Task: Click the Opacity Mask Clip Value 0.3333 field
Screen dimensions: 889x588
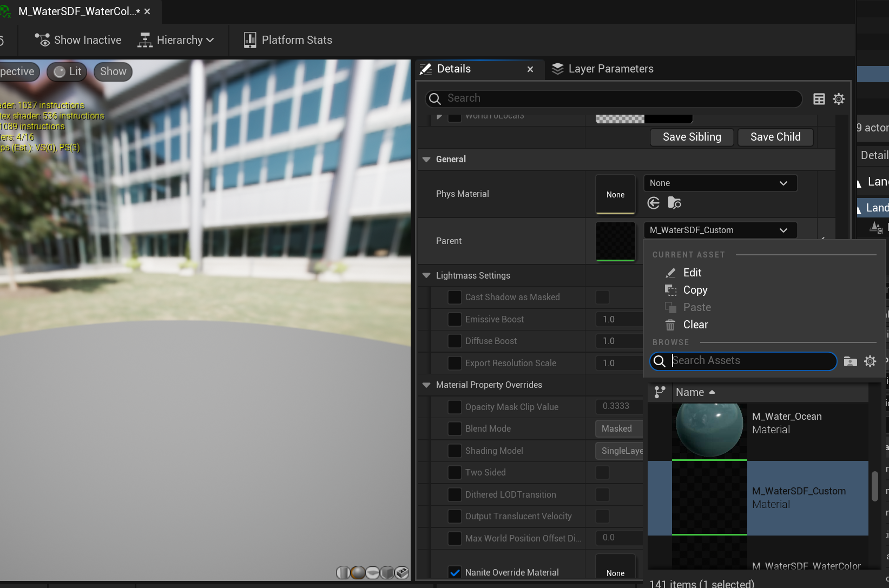Action: click(x=619, y=406)
